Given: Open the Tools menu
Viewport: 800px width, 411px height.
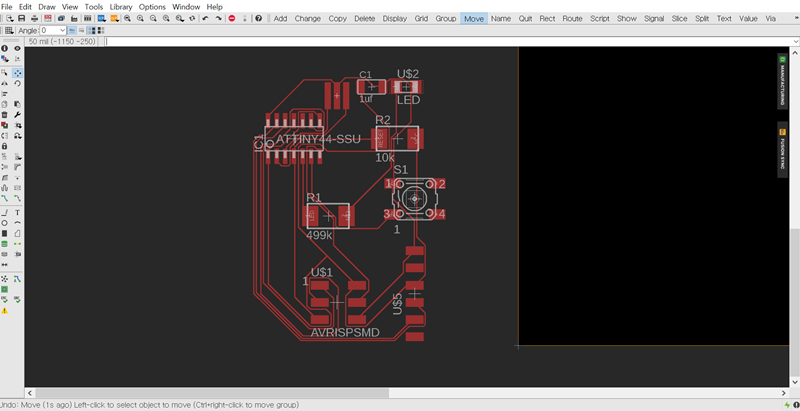Looking at the screenshot, I should [x=94, y=7].
